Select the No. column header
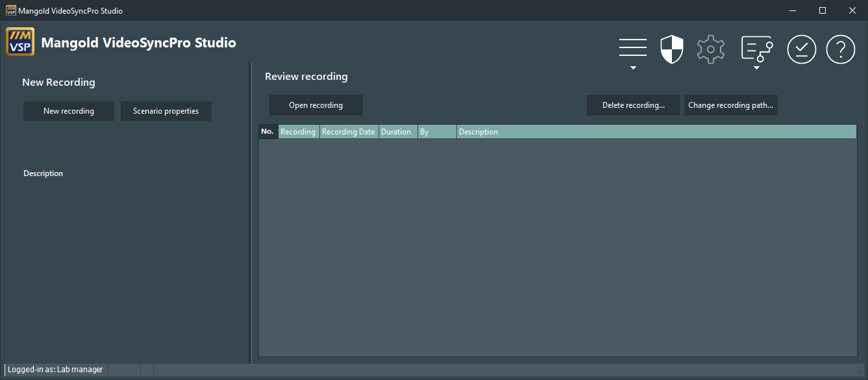Image resolution: width=868 pixels, height=380 pixels. point(268,132)
